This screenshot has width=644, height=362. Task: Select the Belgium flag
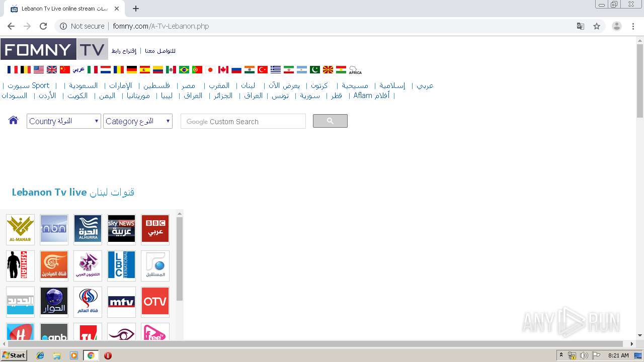coord(26,70)
